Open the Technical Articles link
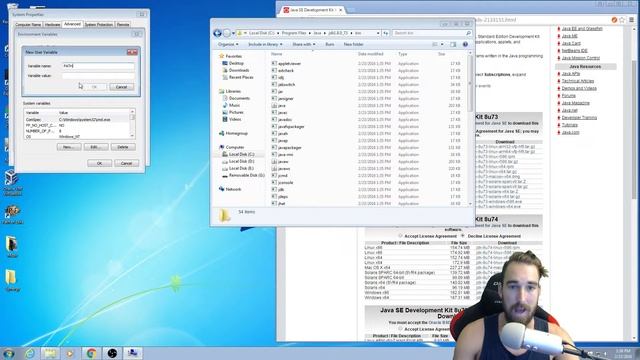The width and height of the screenshot is (640, 360). click(578, 81)
